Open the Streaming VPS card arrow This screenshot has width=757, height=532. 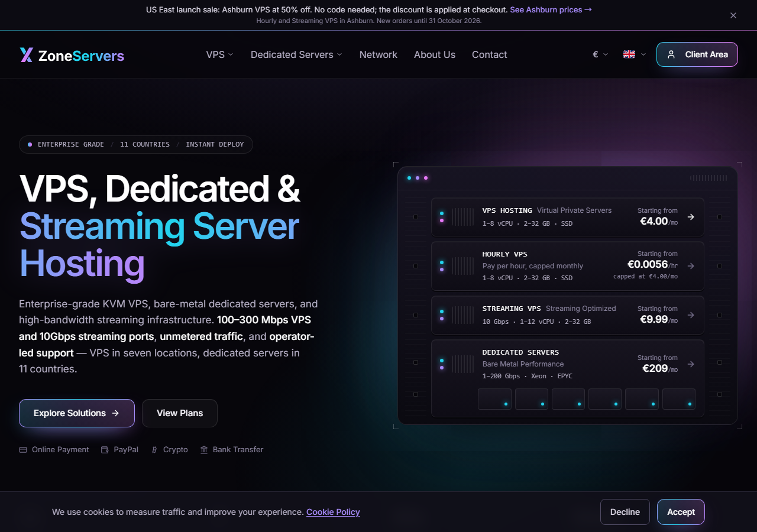[691, 315]
